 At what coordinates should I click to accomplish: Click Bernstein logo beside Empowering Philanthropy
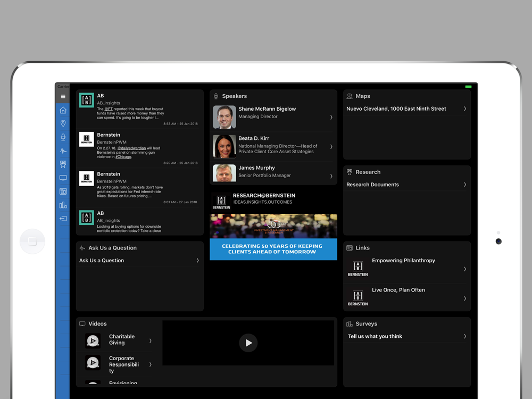tap(358, 269)
